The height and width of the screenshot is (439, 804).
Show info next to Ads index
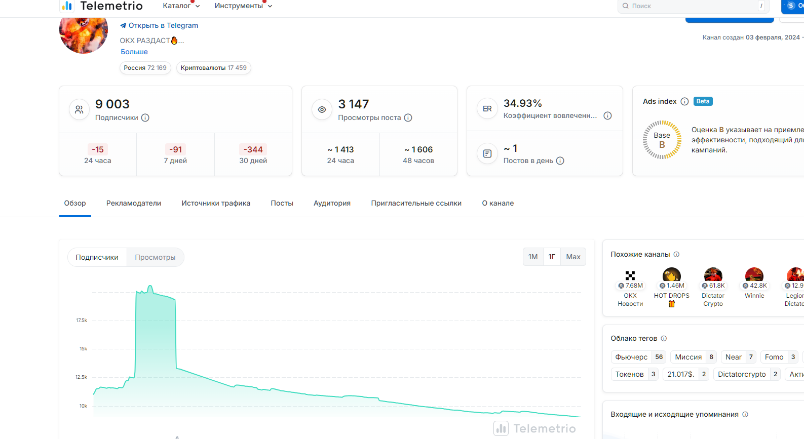point(685,102)
